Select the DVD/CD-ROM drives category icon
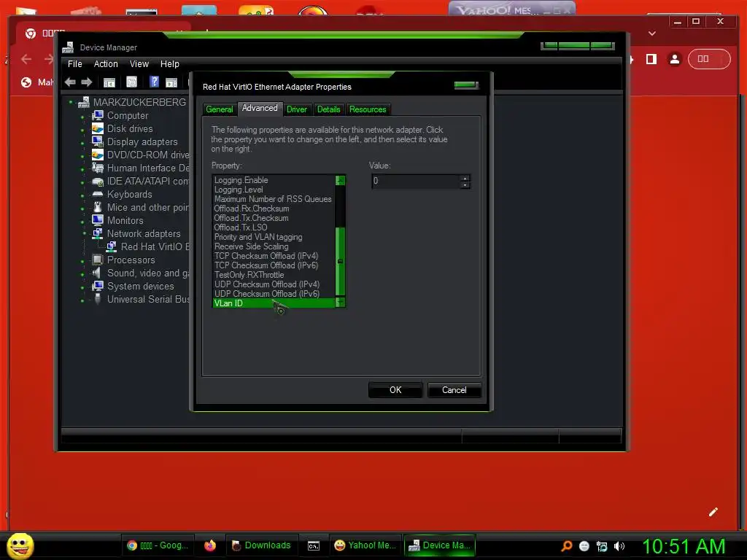The height and width of the screenshot is (560, 747). (98, 155)
